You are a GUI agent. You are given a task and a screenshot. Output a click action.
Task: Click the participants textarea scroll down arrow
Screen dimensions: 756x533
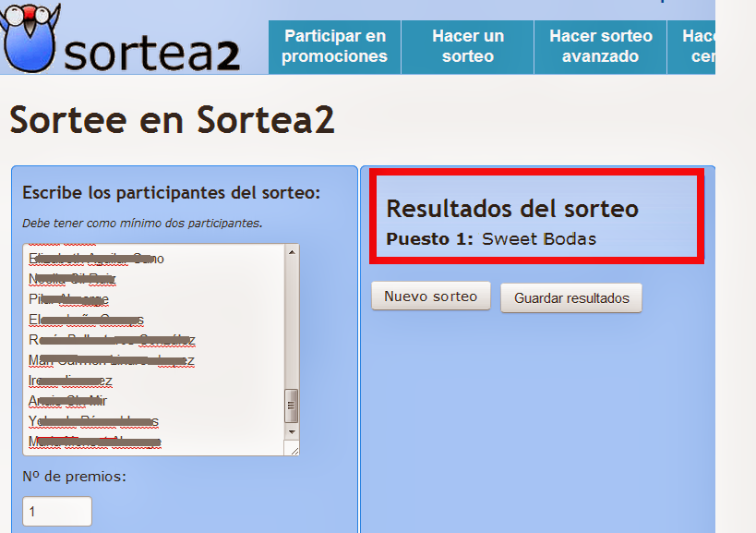tap(292, 431)
